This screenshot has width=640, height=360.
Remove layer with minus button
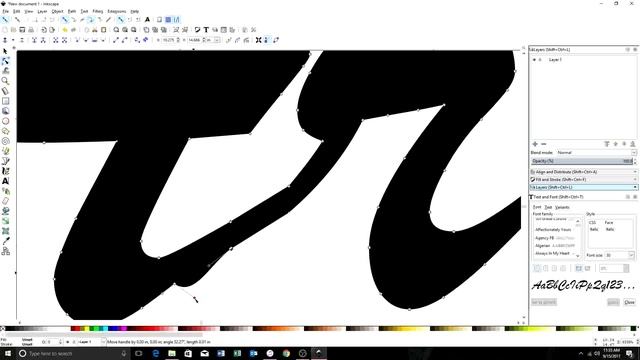[x=544, y=144]
